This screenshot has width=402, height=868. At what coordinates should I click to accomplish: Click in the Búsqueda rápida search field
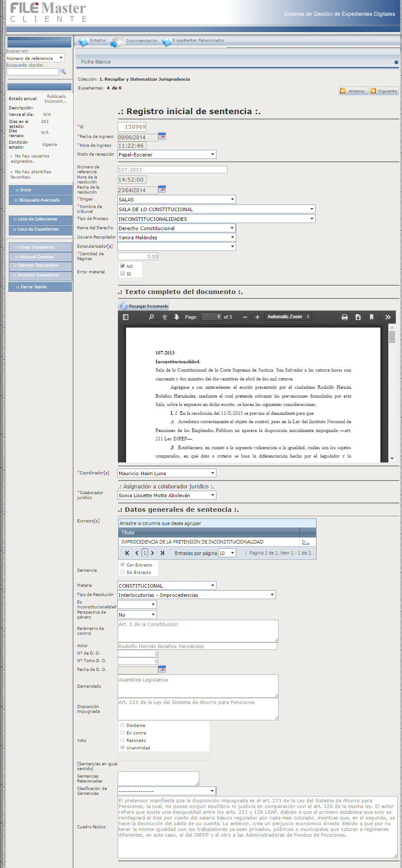click(33, 72)
